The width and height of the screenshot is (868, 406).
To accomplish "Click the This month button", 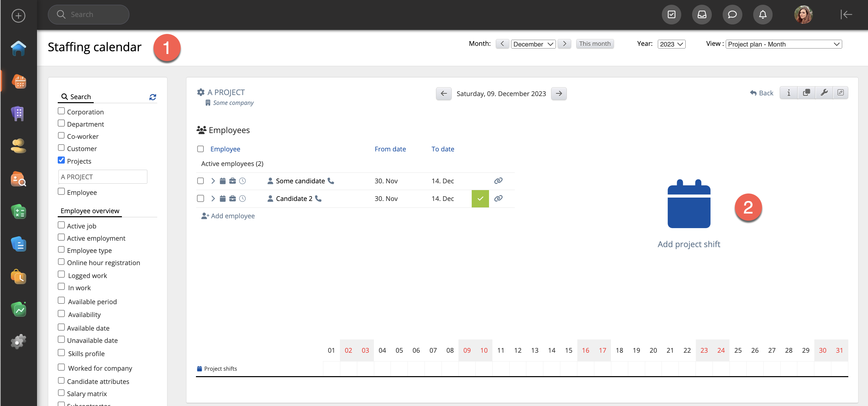I will pyautogui.click(x=595, y=44).
